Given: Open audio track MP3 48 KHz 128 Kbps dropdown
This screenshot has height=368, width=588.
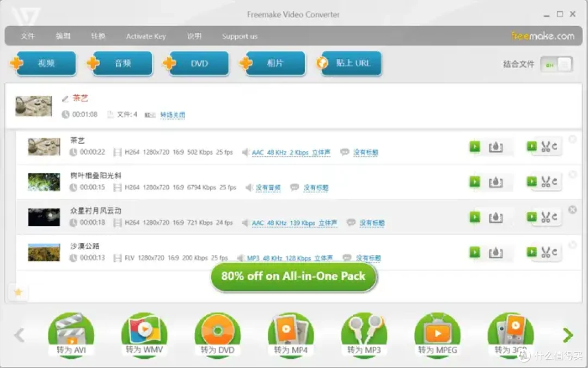Looking at the screenshot, I should click(290, 259).
